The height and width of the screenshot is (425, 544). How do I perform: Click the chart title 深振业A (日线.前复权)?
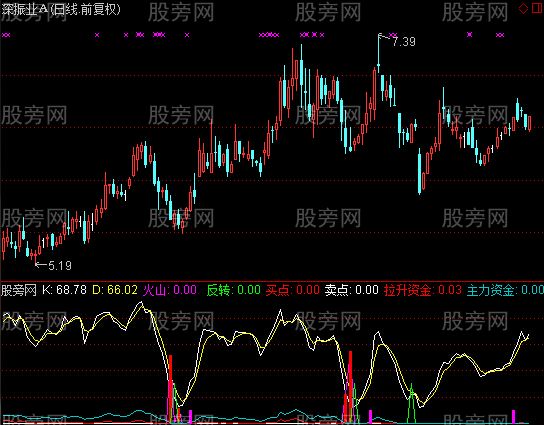[x=61, y=9]
